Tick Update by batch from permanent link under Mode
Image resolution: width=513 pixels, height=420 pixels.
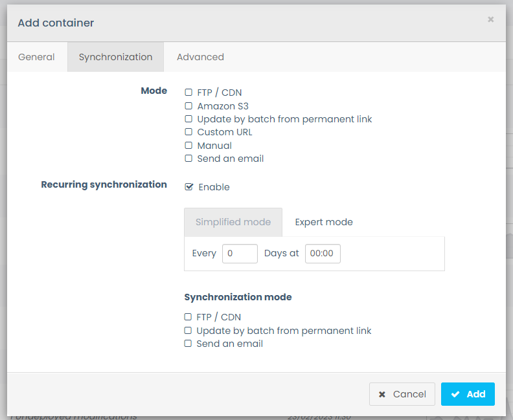(188, 119)
